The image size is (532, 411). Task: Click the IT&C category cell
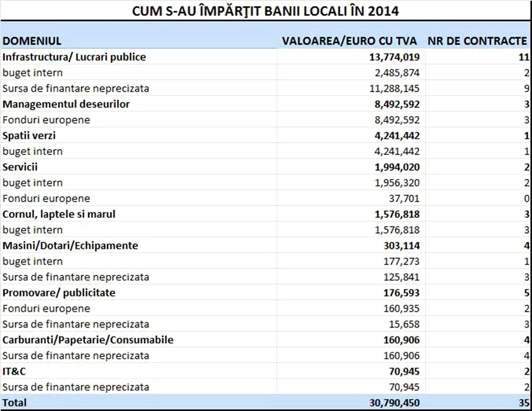15,371
